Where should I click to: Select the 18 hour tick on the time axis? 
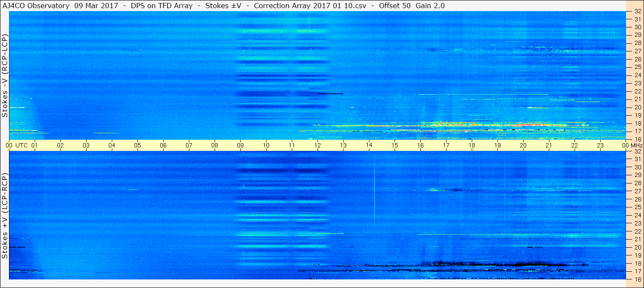(472, 146)
